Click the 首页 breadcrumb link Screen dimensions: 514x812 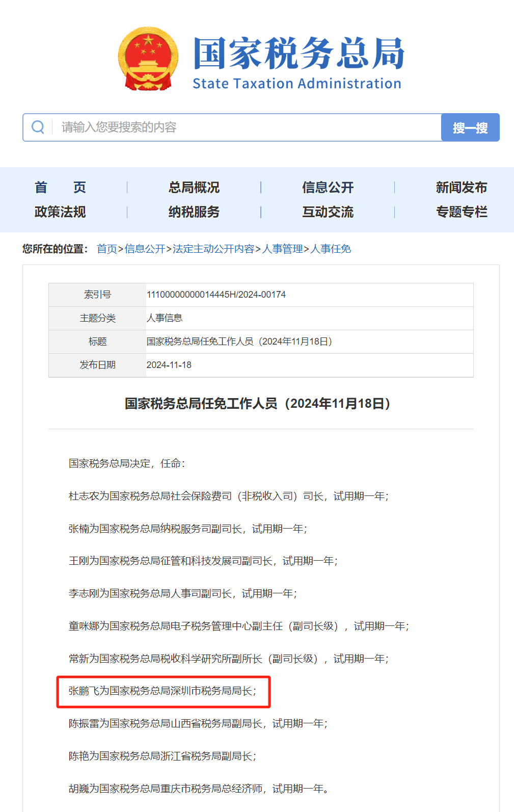[107, 249]
